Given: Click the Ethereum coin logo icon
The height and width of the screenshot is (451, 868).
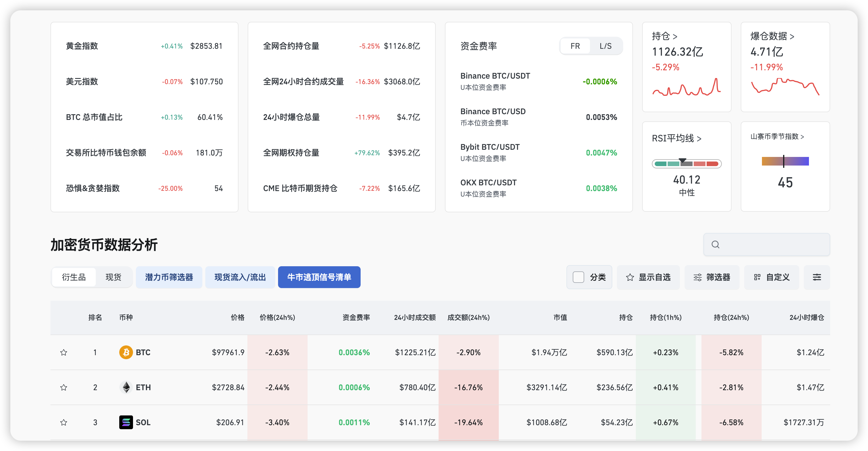Looking at the screenshot, I should tap(126, 388).
